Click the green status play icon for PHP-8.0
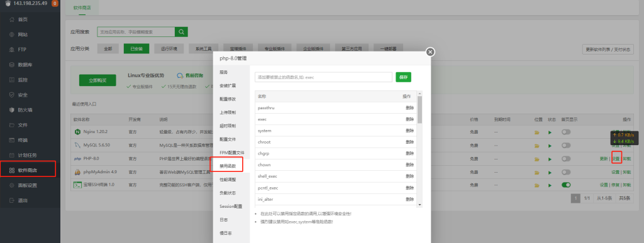The height and width of the screenshot is (243, 644). 550,159
